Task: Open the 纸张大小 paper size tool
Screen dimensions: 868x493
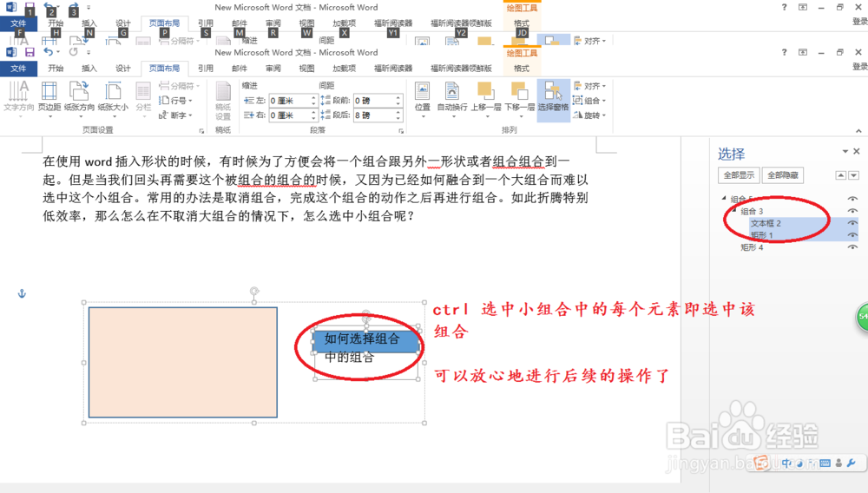Action: click(113, 99)
